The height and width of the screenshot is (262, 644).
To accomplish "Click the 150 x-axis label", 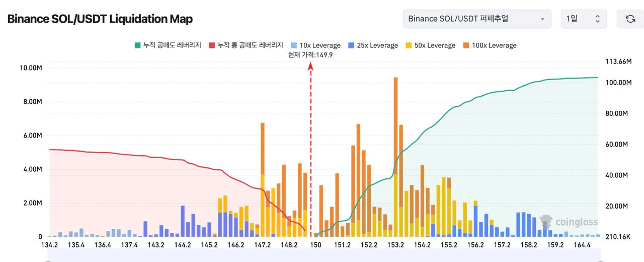I will pos(315,245).
